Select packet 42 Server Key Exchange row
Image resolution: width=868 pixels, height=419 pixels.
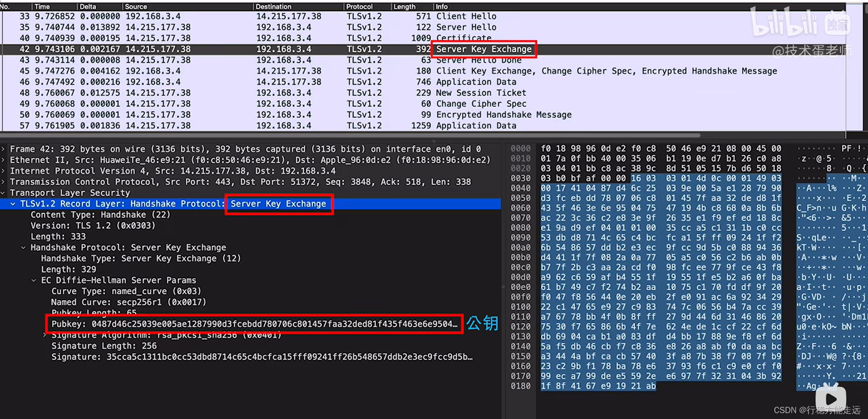[x=423, y=49]
